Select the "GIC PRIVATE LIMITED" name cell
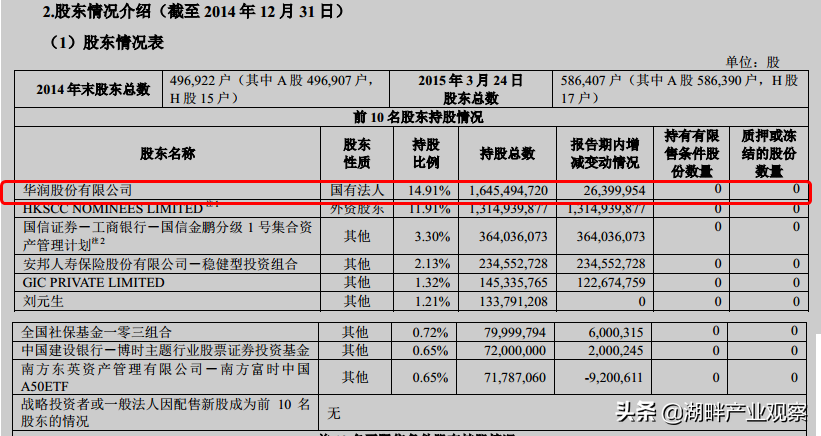This screenshot has height=436, width=821. click(x=94, y=283)
